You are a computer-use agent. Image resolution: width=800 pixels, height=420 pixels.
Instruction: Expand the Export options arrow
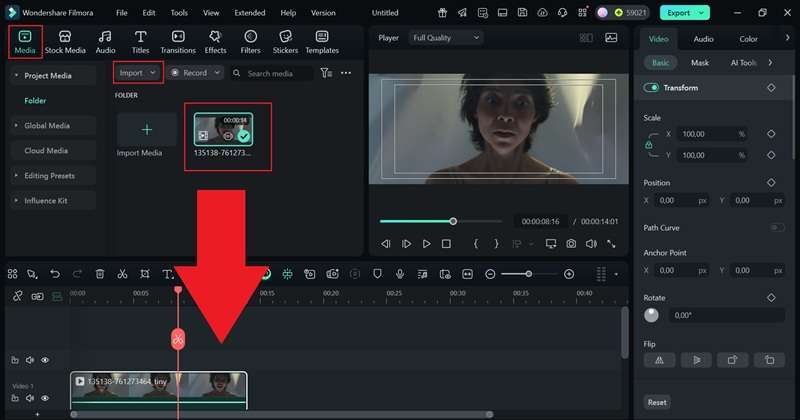(702, 13)
